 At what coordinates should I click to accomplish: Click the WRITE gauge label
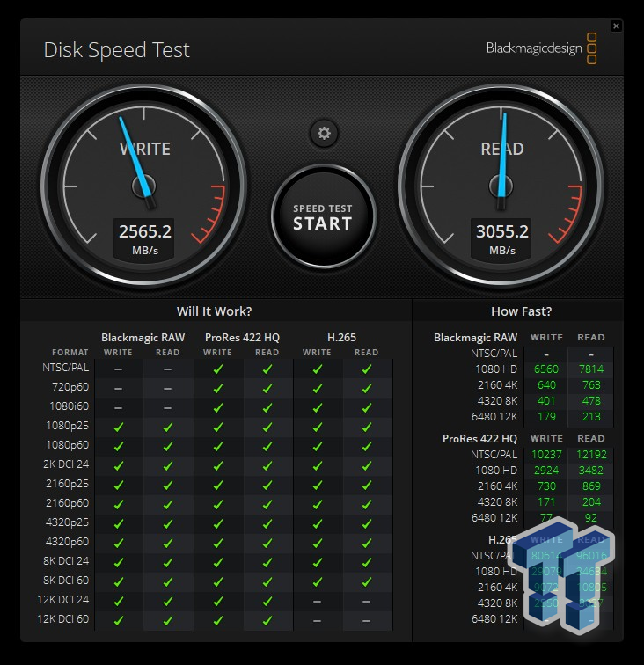coord(145,149)
